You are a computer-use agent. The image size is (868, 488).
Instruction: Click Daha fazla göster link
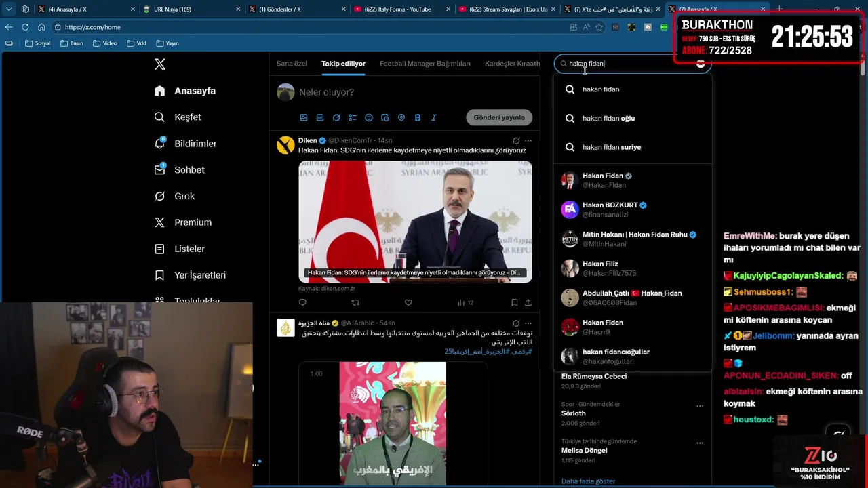pyautogui.click(x=588, y=481)
